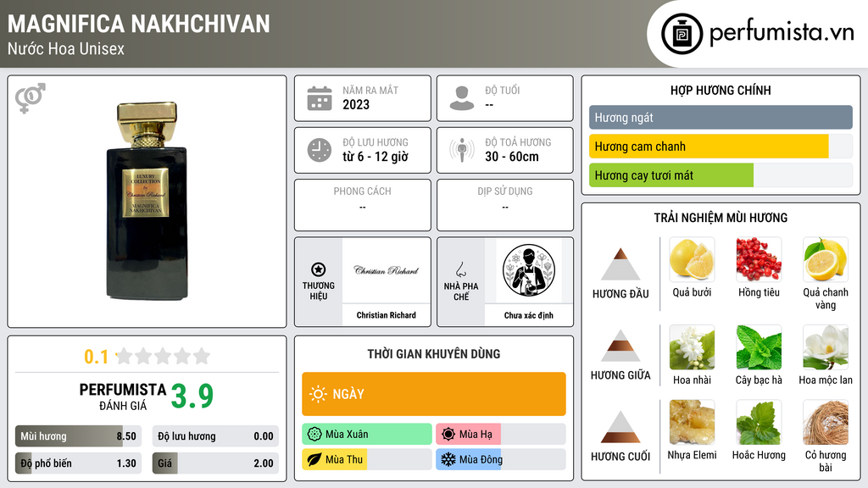Click the longevity value từ 6 - 12 giờ

click(x=375, y=157)
